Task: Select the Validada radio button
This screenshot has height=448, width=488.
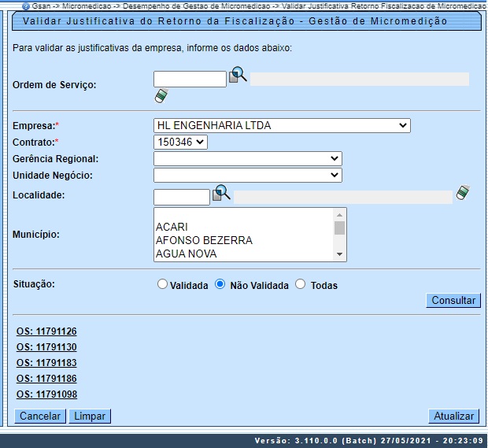Action: pyautogui.click(x=163, y=284)
